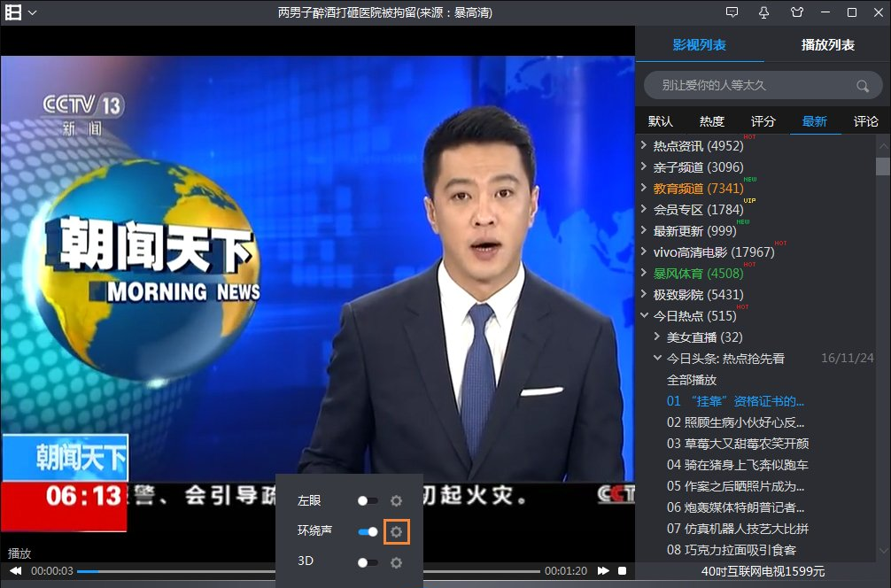
Task: Open the skin (shirt) icon
Action: (794, 12)
